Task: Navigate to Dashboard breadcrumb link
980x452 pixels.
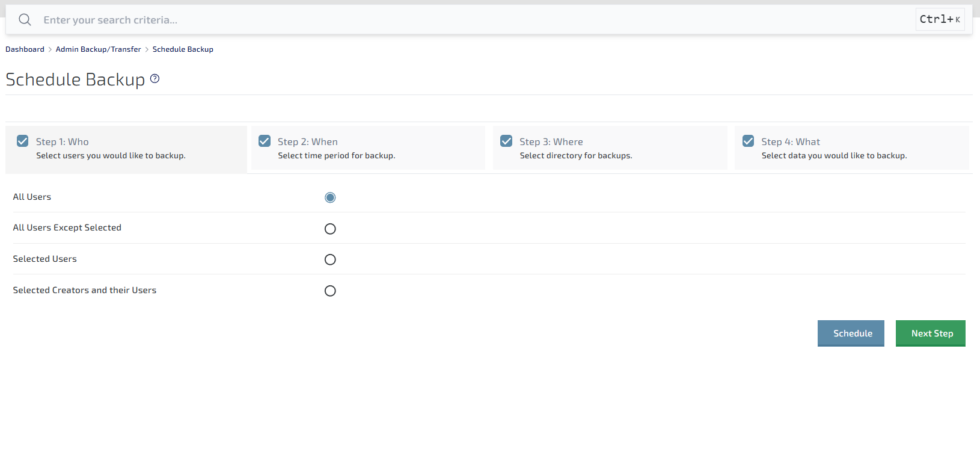Action: point(25,49)
